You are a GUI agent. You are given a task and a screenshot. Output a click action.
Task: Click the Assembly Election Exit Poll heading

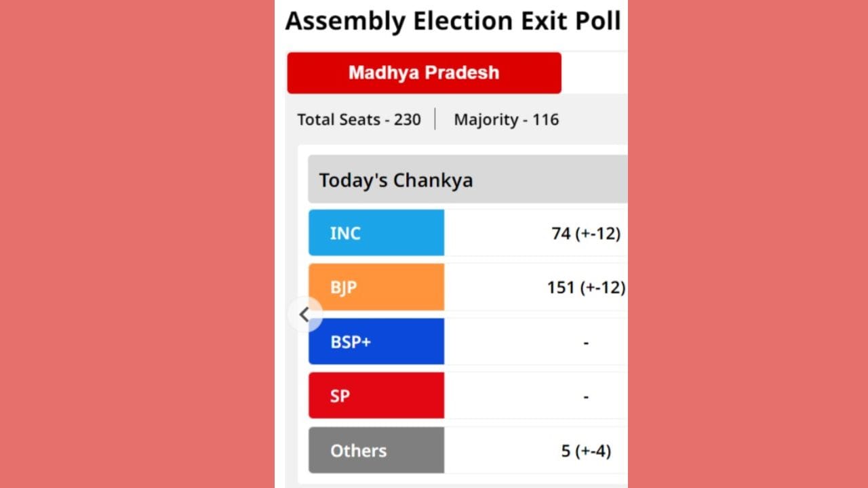coord(453,21)
